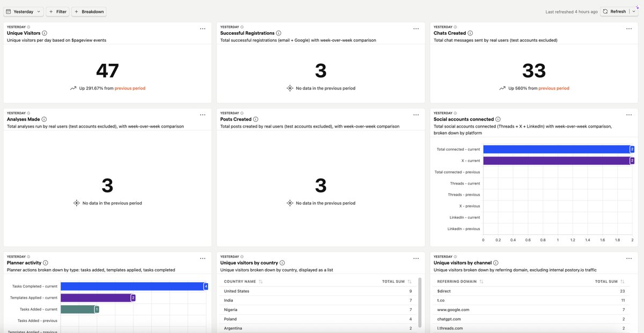The height and width of the screenshot is (333, 644).
Task: Open the Social accounts connected options menu
Action: [x=629, y=115]
